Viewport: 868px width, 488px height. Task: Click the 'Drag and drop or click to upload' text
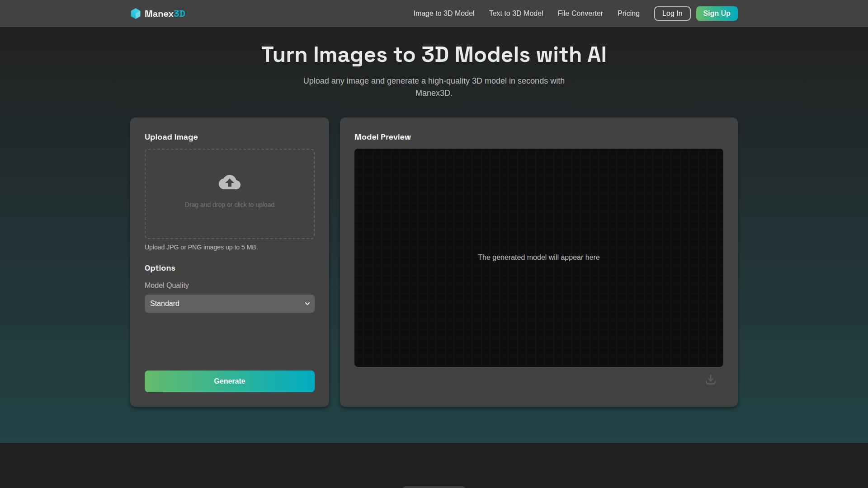[x=229, y=205]
